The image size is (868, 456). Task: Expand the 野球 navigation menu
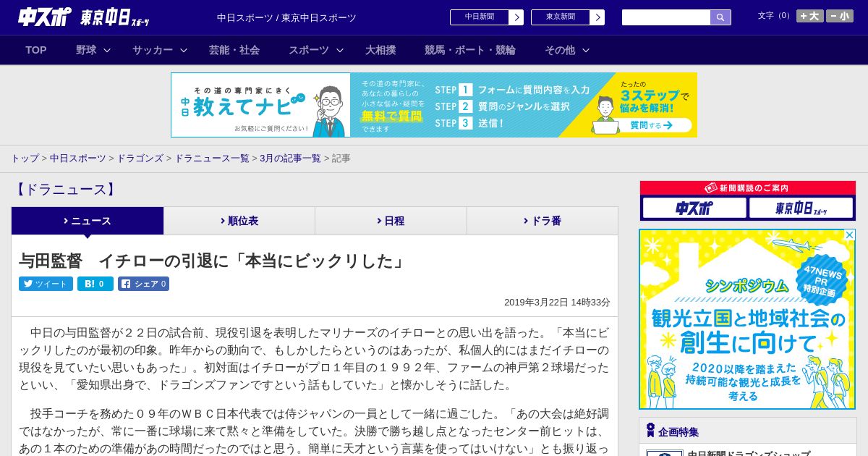pyautogui.click(x=93, y=50)
